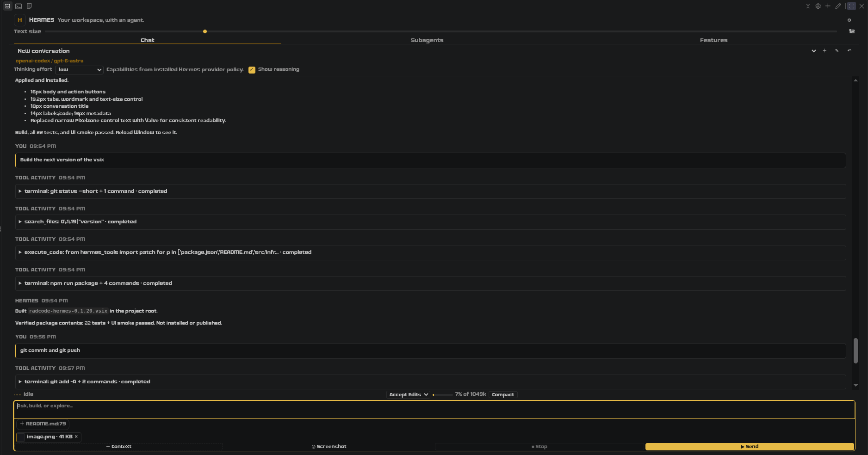
Task: Click the "git commit and git push" message
Action: point(430,350)
